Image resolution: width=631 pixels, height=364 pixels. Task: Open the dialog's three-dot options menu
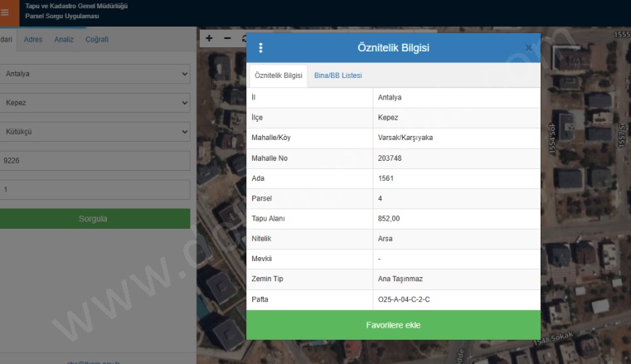(260, 48)
